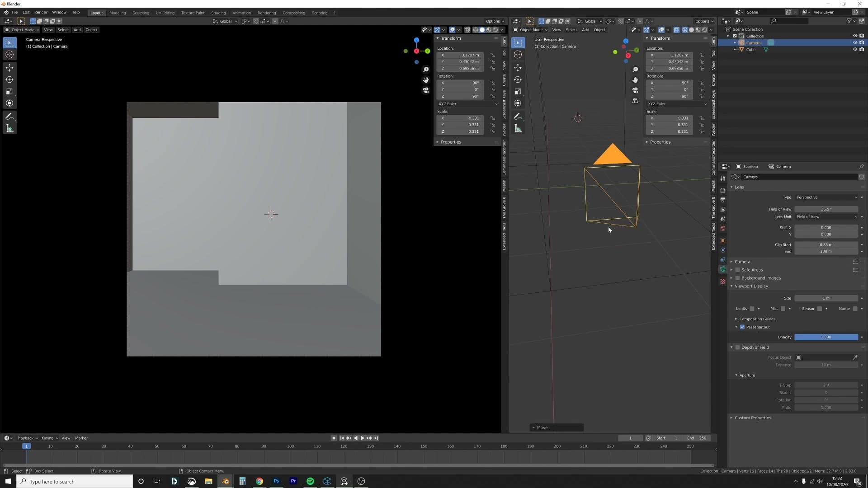
Task: Select the Annotate tool in left viewport
Action: click(x=9, y=117)
